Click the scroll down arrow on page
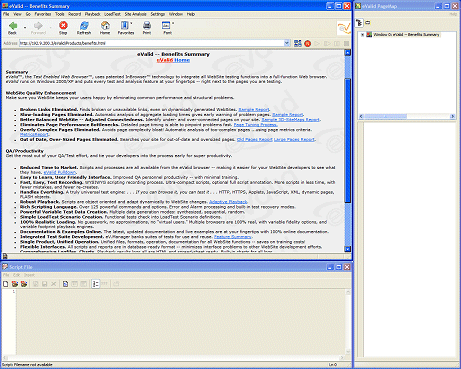 coord(348,249)
